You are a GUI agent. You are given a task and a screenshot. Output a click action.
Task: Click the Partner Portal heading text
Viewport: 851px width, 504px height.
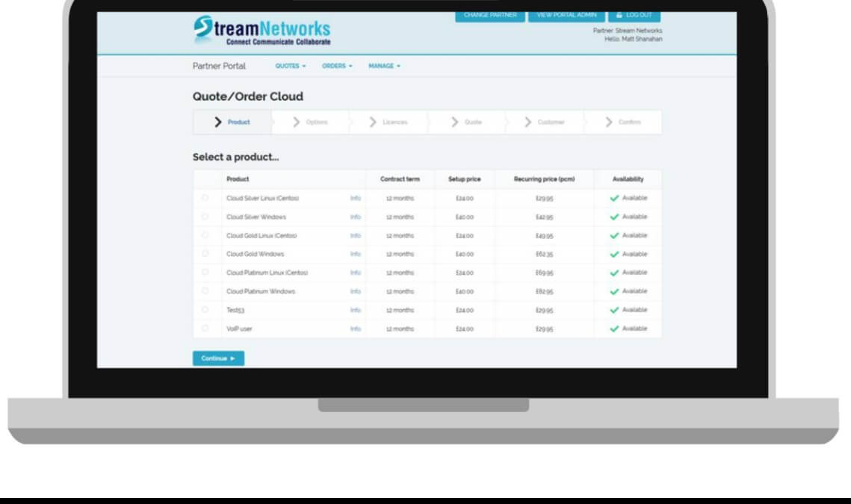pos(219,66)
